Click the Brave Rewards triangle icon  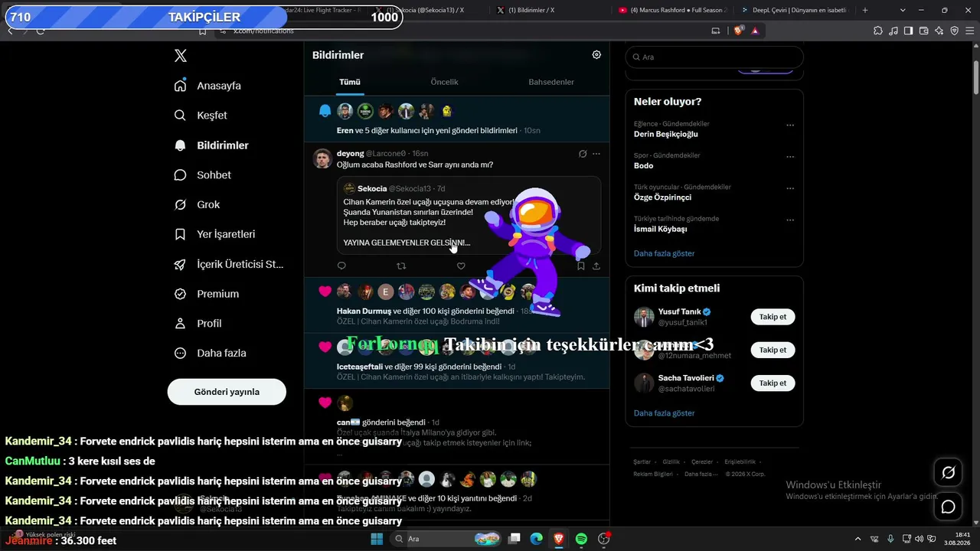point(755,31)
